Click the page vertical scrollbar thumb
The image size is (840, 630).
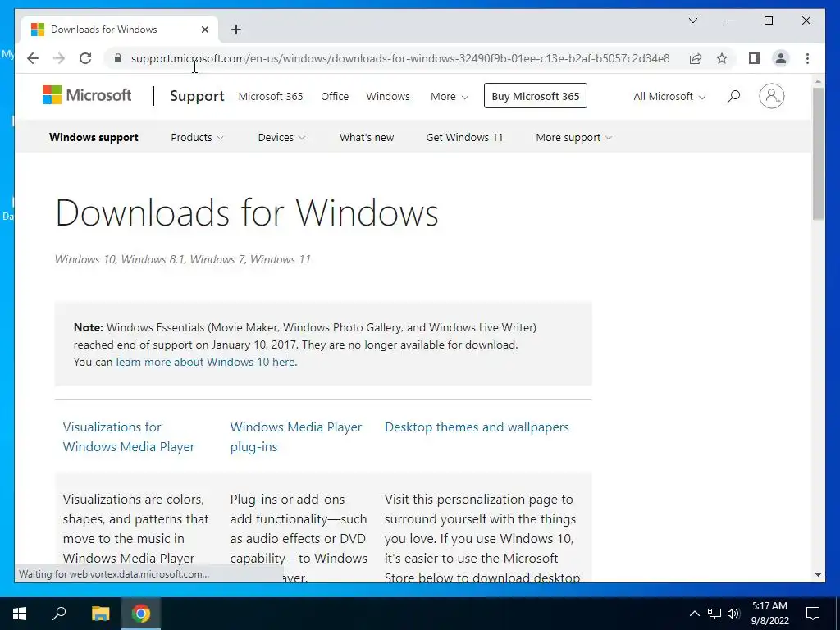click(818, 153)
